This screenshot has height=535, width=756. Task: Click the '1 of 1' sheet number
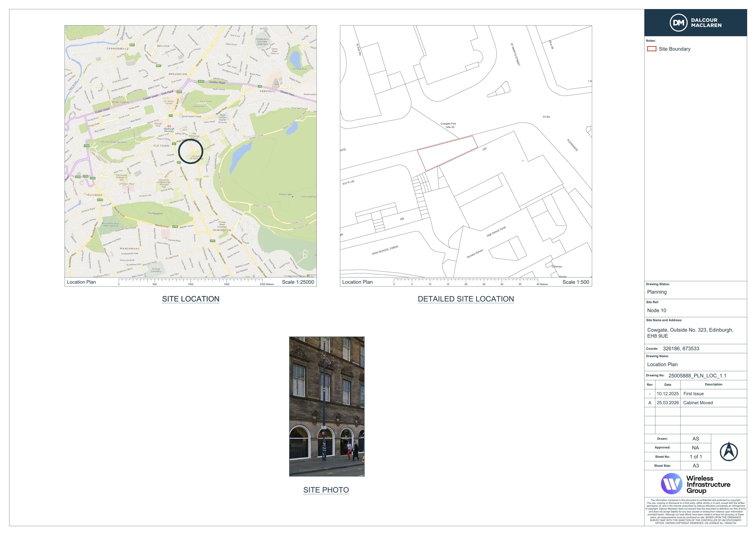696,457
